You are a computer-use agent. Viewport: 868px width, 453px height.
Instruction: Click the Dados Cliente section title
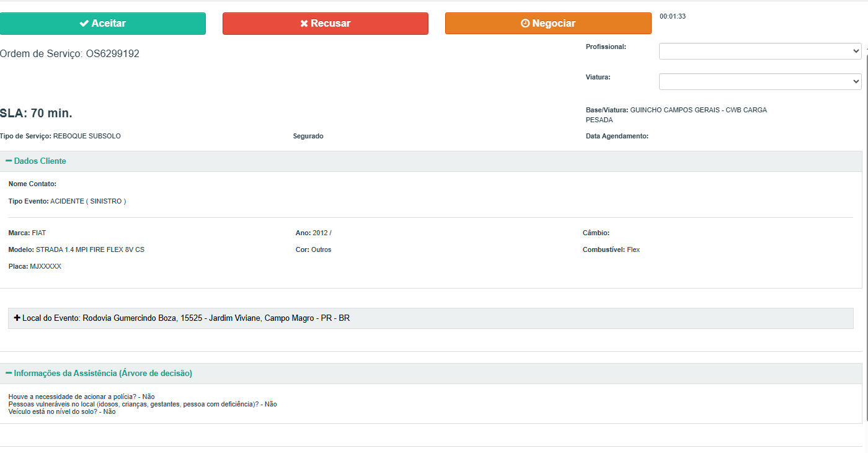[40, 161]
